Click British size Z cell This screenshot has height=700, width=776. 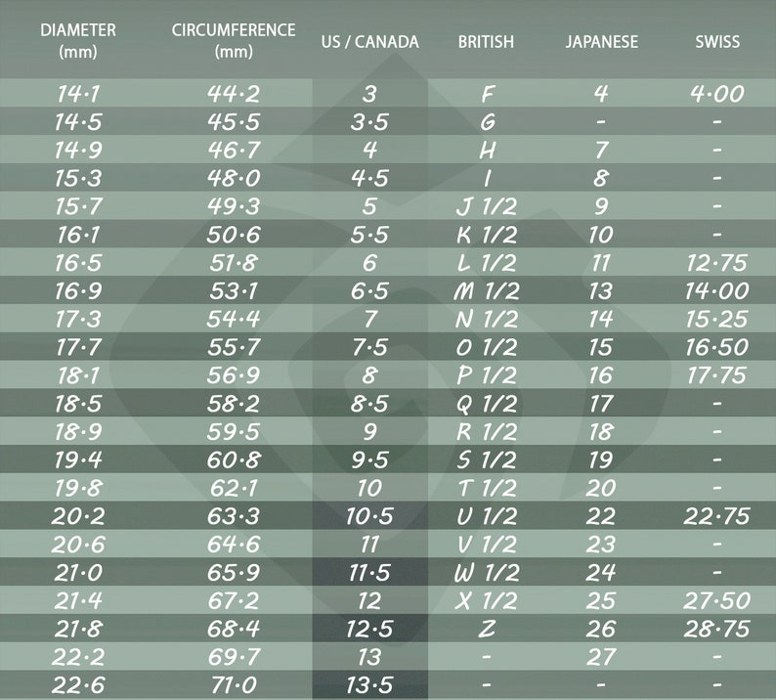(x=487, y=630)
